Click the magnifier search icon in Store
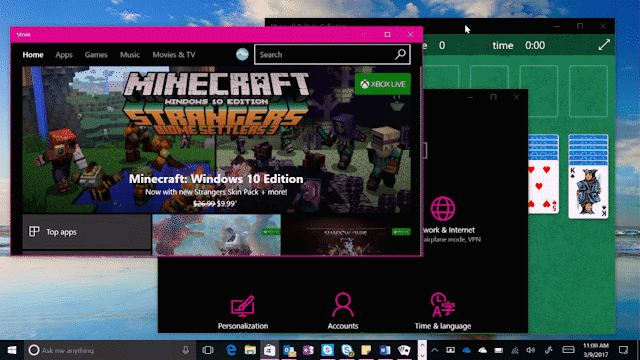640x360 pixels. 400,54
